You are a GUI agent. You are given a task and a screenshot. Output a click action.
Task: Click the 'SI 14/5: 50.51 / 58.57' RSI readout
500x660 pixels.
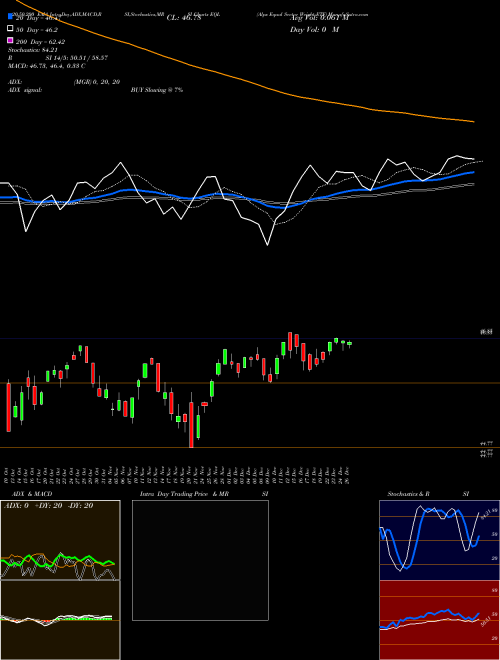click(x=77, y=58)
